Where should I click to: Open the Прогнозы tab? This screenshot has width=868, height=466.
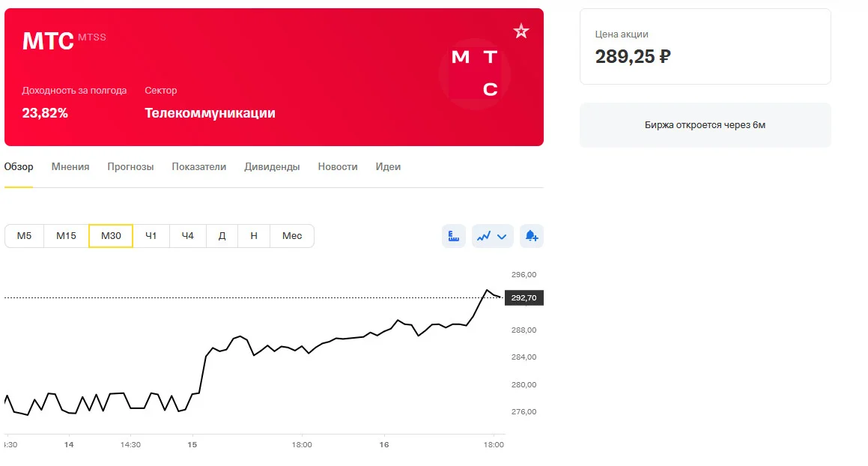[x=130, y=167]
